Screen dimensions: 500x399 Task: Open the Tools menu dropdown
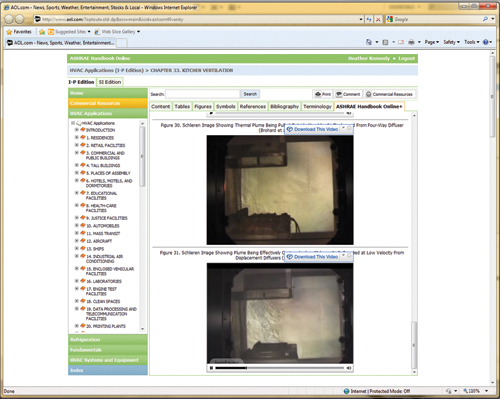click(x=472, y=42)
